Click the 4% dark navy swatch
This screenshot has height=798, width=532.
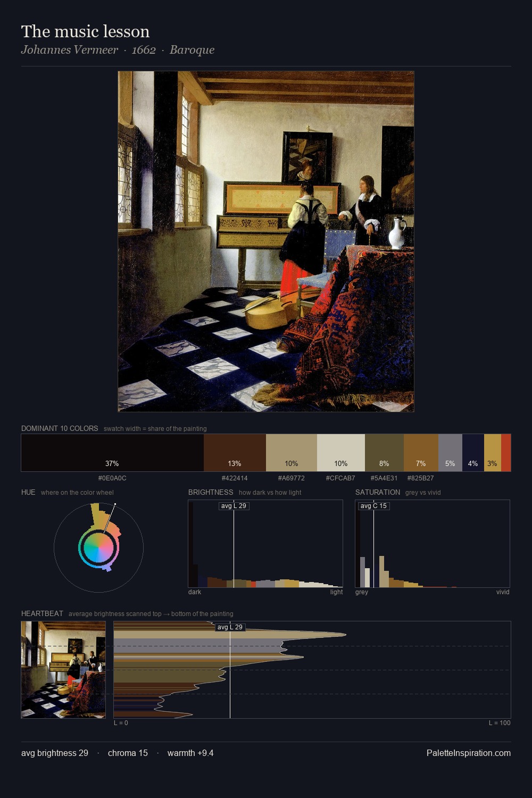473,453
